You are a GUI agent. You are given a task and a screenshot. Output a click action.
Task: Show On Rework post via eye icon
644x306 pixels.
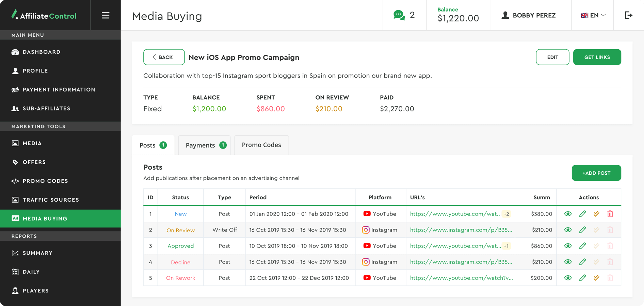coord(568,278)
